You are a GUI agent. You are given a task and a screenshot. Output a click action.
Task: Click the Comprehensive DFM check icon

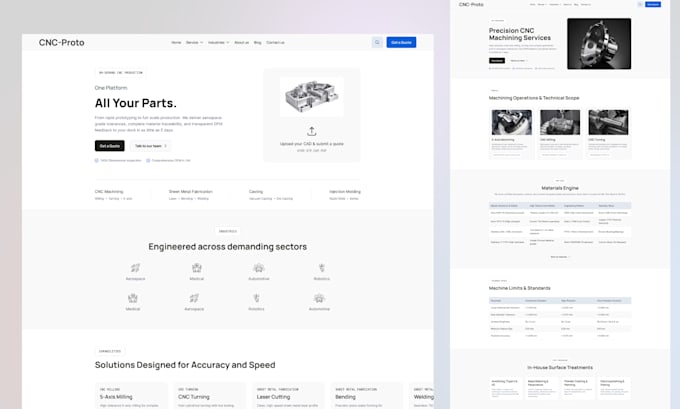click(148, 160)
